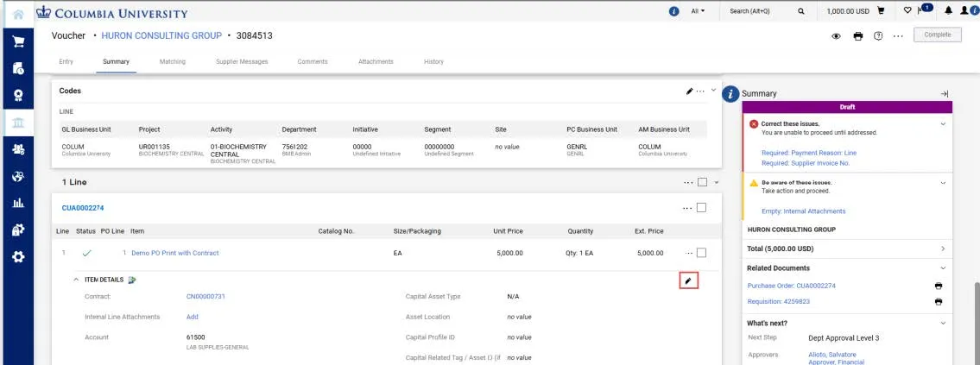Viewport: 980px width, 365px height.
Task: Click info icon left of All dropdown
Action: click(673, 11)
